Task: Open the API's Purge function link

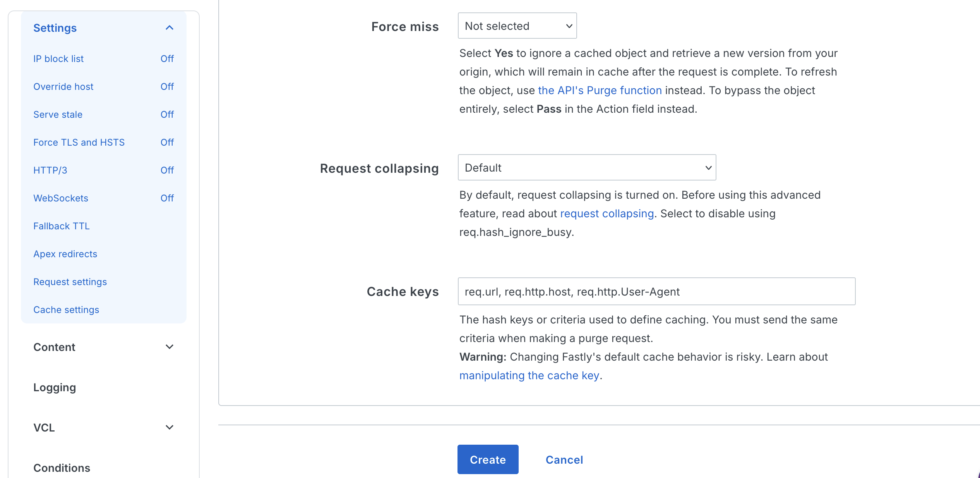Action: click(x=600, y=90)
